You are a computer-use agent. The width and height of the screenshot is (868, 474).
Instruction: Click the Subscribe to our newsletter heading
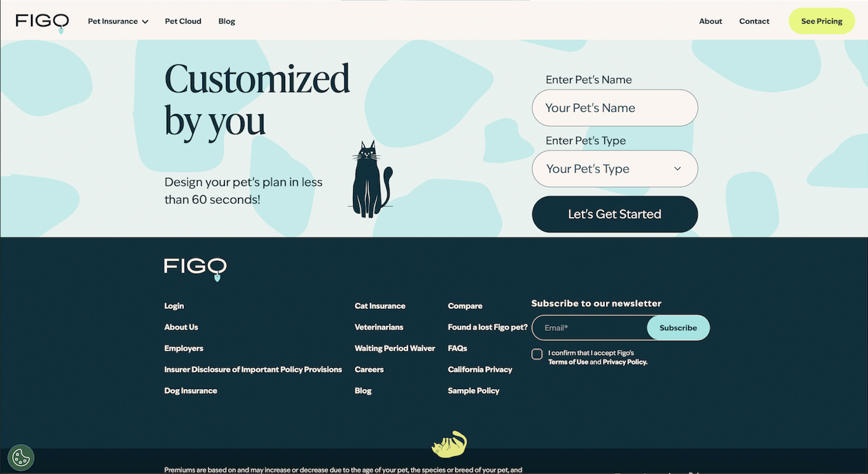[x=596, y=304]
